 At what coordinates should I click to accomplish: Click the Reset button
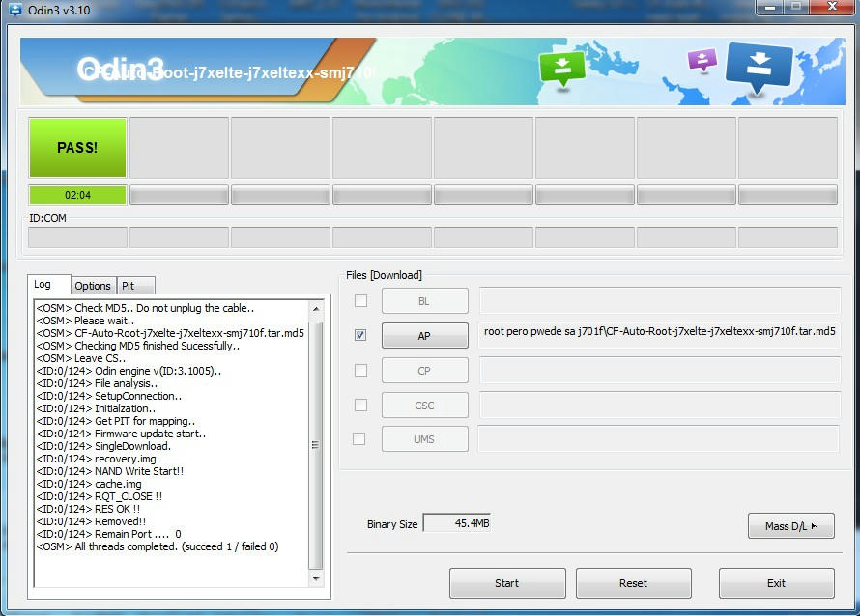[634, 583]
